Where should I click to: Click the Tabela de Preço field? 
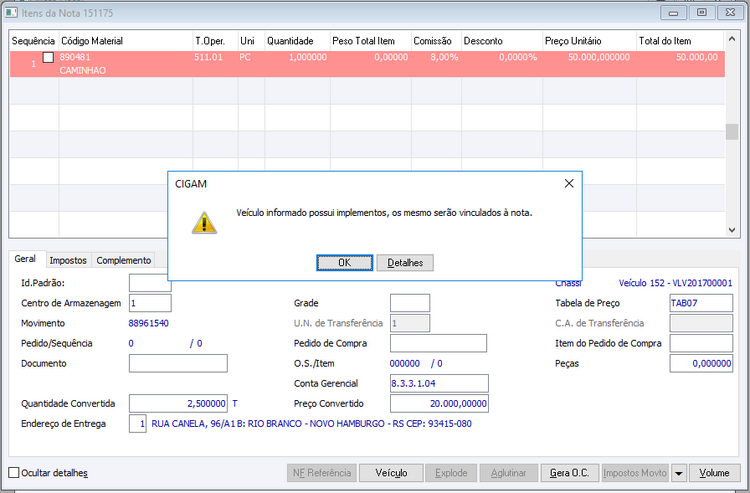click(701, 303)
